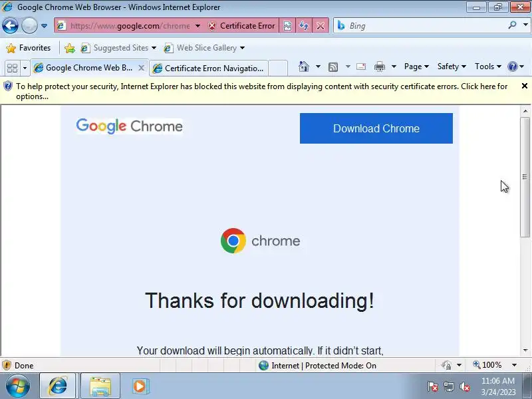Open the tab list dropdown arrow

25,68
